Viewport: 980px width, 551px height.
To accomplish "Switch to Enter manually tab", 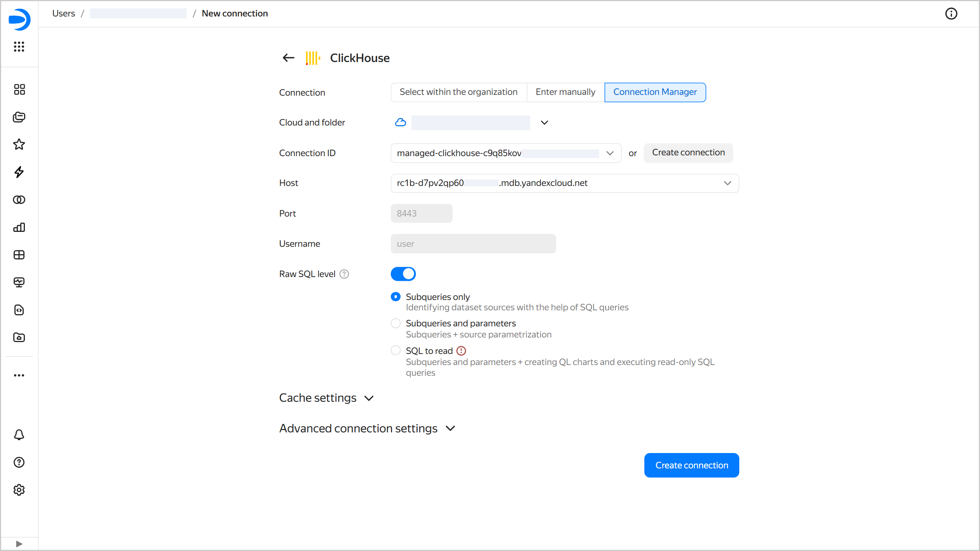I will click(x=565, y=92).
